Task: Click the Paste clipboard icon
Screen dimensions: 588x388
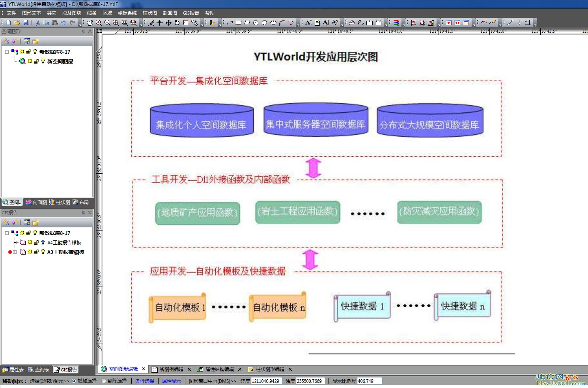Action: click(x=55, y=23)
